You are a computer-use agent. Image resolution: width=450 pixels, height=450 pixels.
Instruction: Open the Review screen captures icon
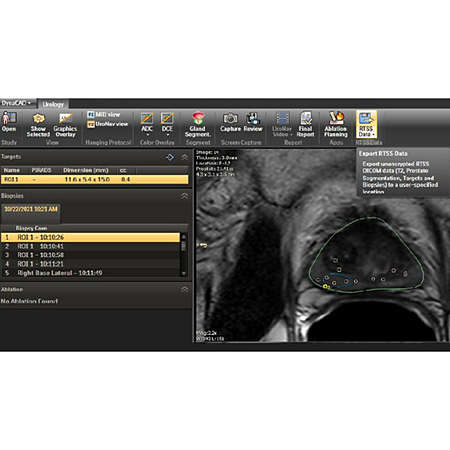[253, 122]
